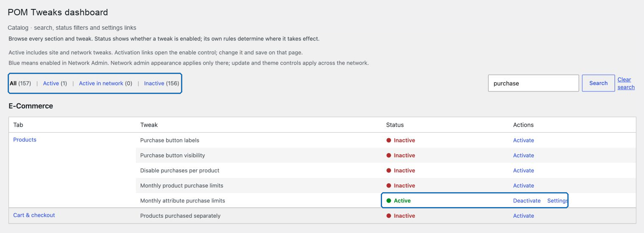Click the POM Tweaks dashboard title
The image size is (644, 233).
click(x=58, y=12)
